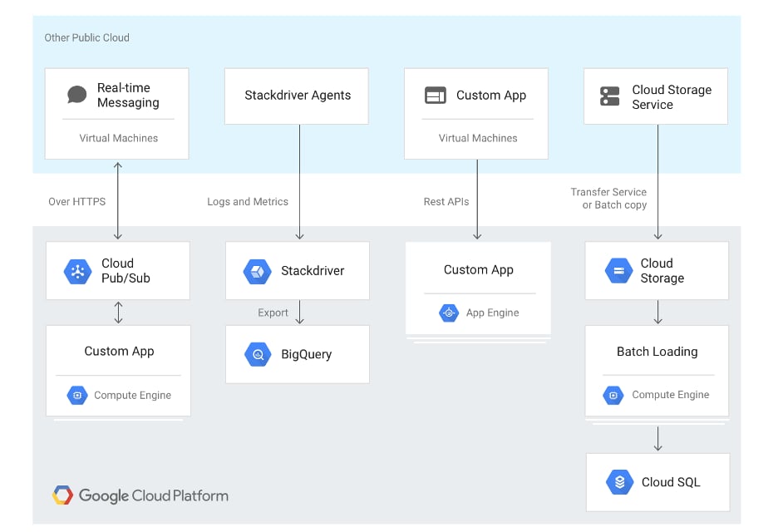The width and height of the screenshot is (778, 532).
Task: Select the BigQuery hexagon icon
Action: coord(258,354)
